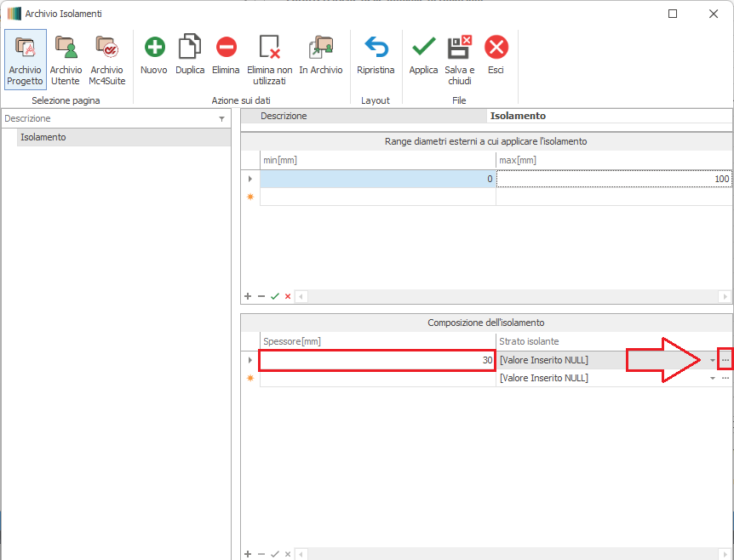Expand Strato isolante dropdown in first row

tap(713, 361)
